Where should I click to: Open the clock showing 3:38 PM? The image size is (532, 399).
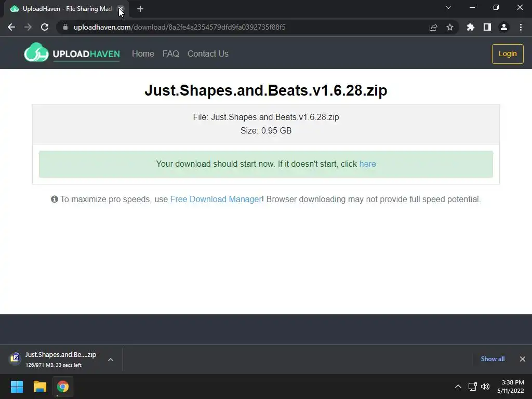pos(511,387)
